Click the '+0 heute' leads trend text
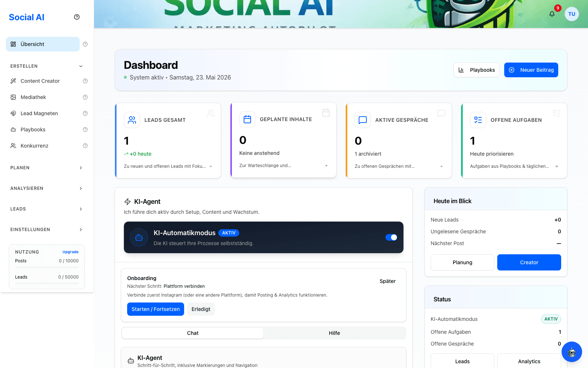 pos(140,154)
